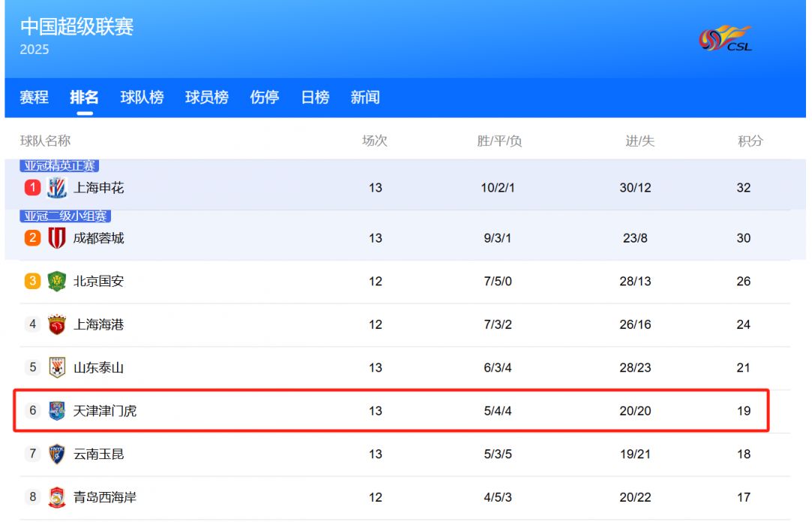Click the 积分 column header
The width and height of the screenshot is (812, 522).
pos(750,140)
